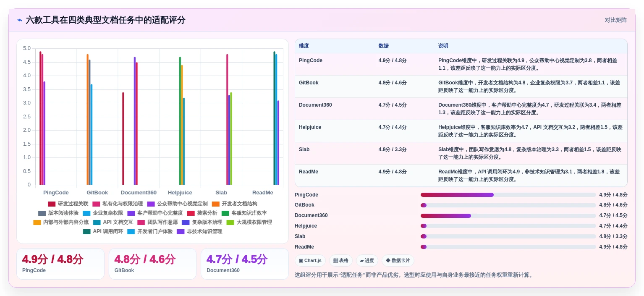Click the Slab progress bar
Image resolution: width=644 pixels, height=296 pixels.
tap(508, 236)
